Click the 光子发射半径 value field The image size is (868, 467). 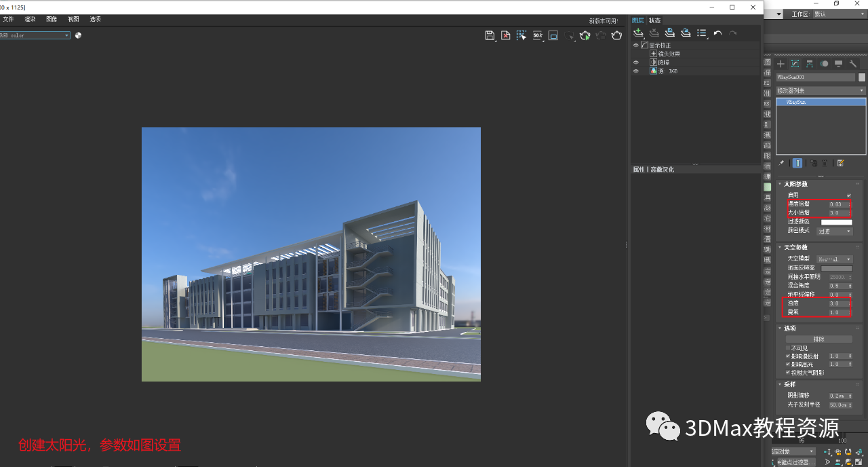point(837,405)
